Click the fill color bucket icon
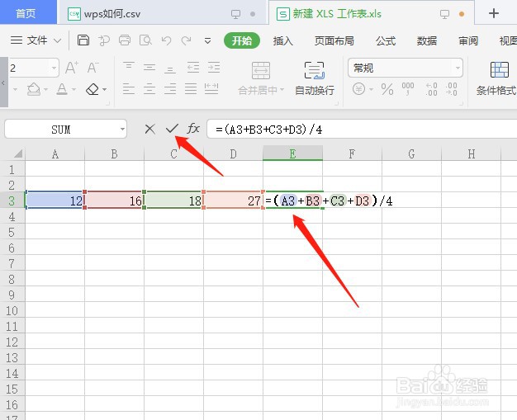Image resolution: width=517 pixels, height=420 pixels. point(34,89)
